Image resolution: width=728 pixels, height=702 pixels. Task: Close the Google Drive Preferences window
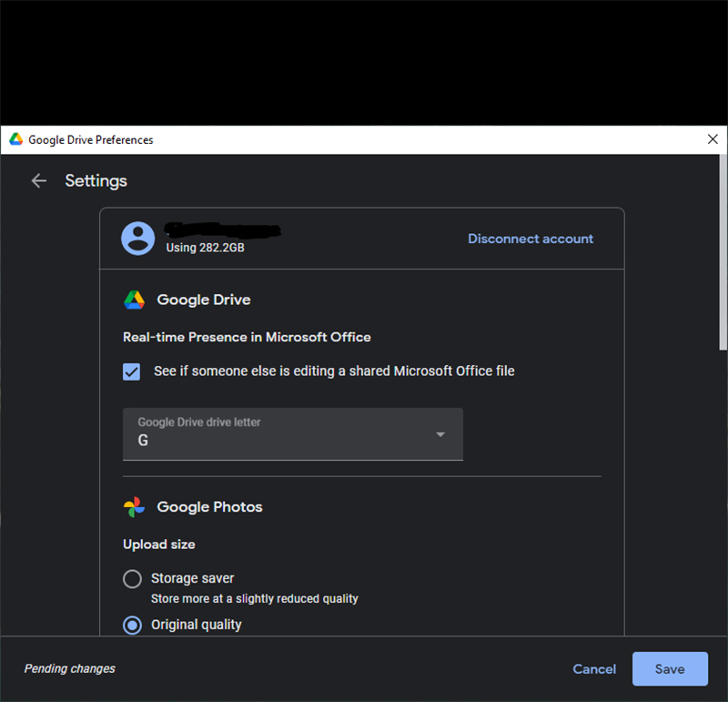point(713,139)
